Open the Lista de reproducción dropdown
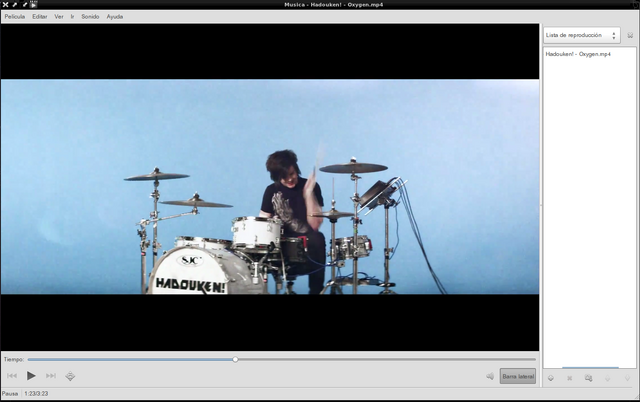The width and height of the screenshot is (640, 402). click(582, 36)
